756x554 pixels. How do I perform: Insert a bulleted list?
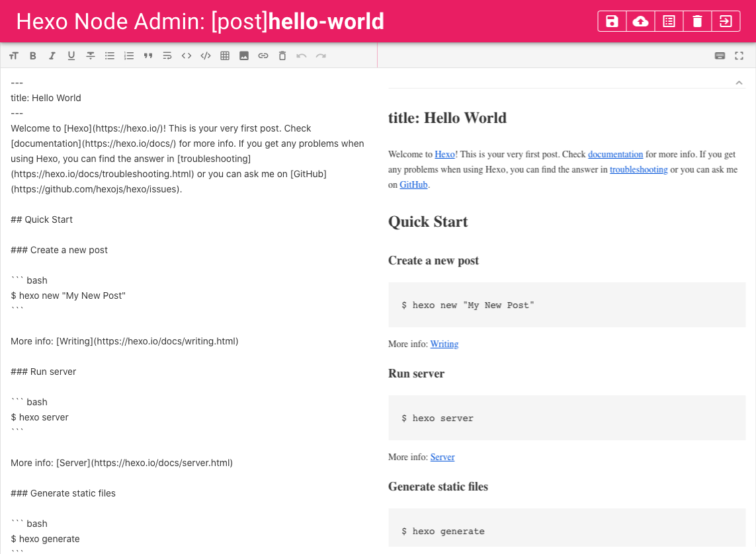click(110, 56)
